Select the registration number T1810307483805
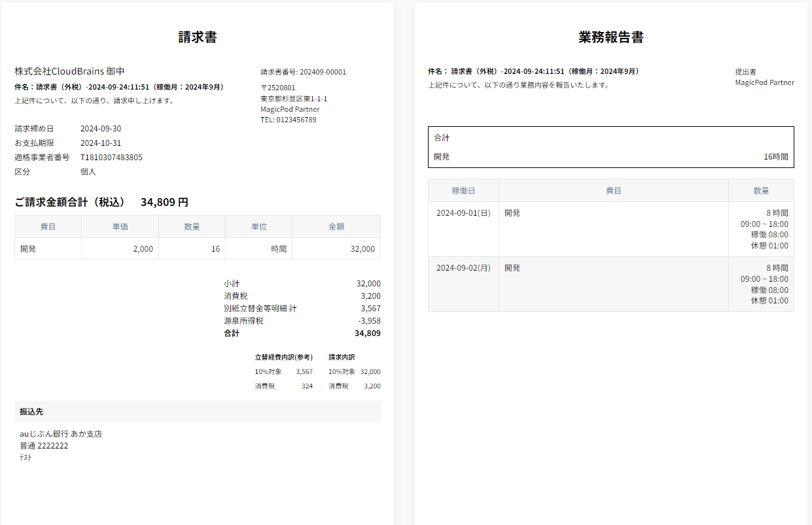 pyautogui.click(x=111, y=158)
